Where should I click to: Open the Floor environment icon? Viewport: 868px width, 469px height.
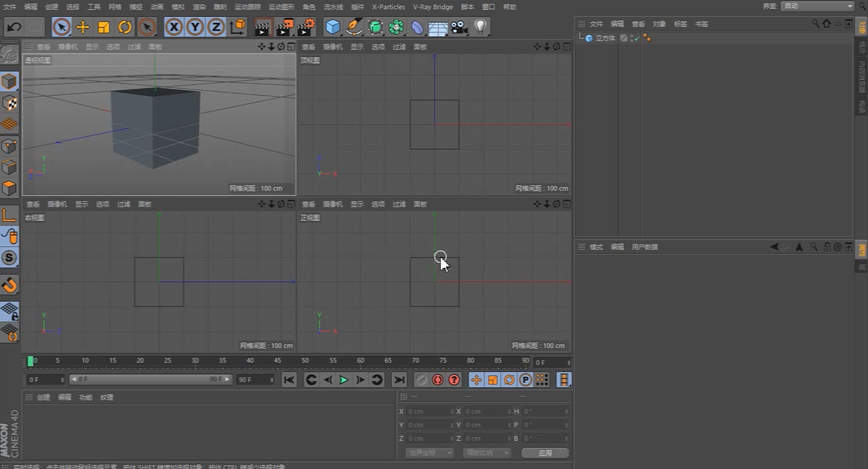[x=439, y=27]
